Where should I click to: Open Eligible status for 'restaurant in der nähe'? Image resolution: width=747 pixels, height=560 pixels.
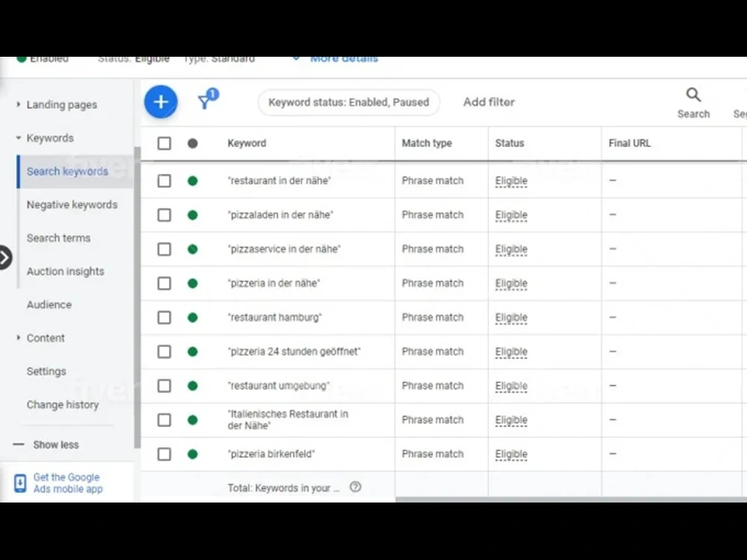pos(511,181)
